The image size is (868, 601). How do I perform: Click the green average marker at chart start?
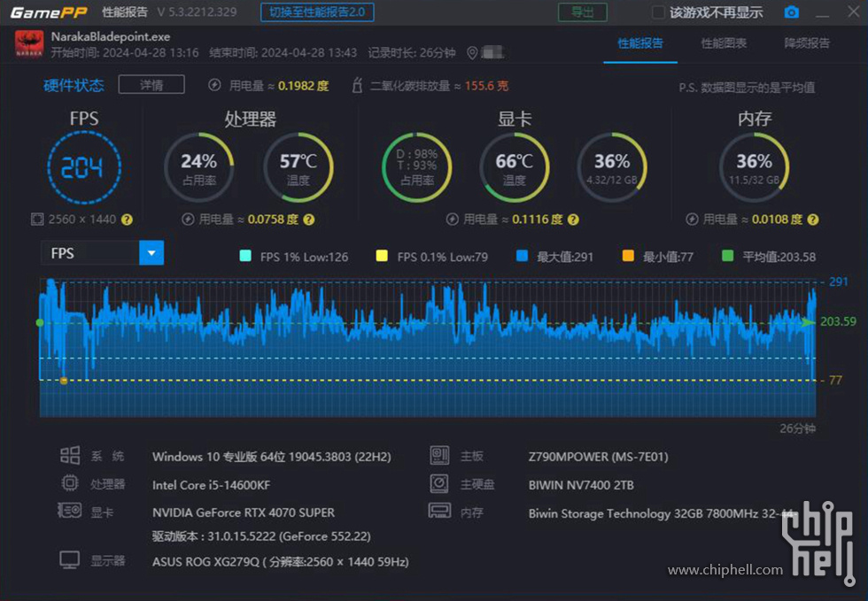coord(40,323)
